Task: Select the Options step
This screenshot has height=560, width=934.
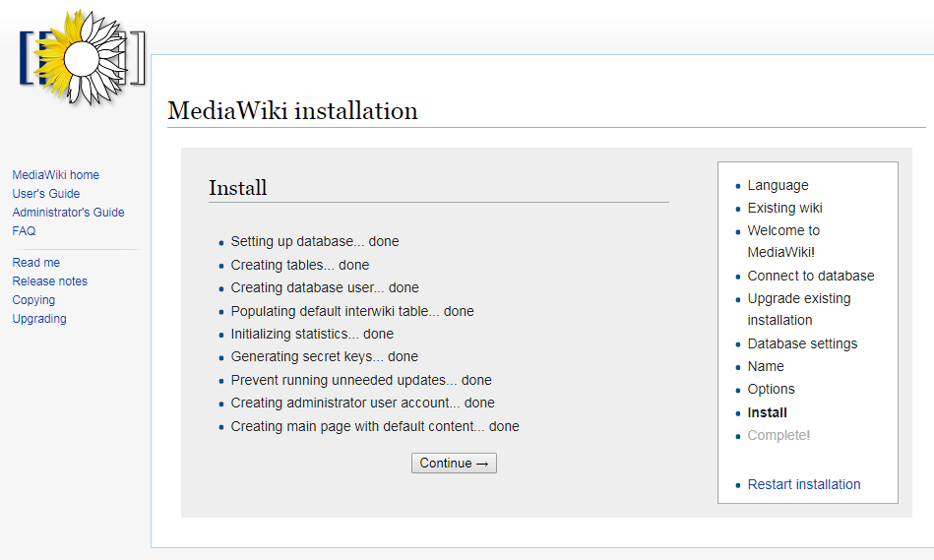Action: coord(772,389)
